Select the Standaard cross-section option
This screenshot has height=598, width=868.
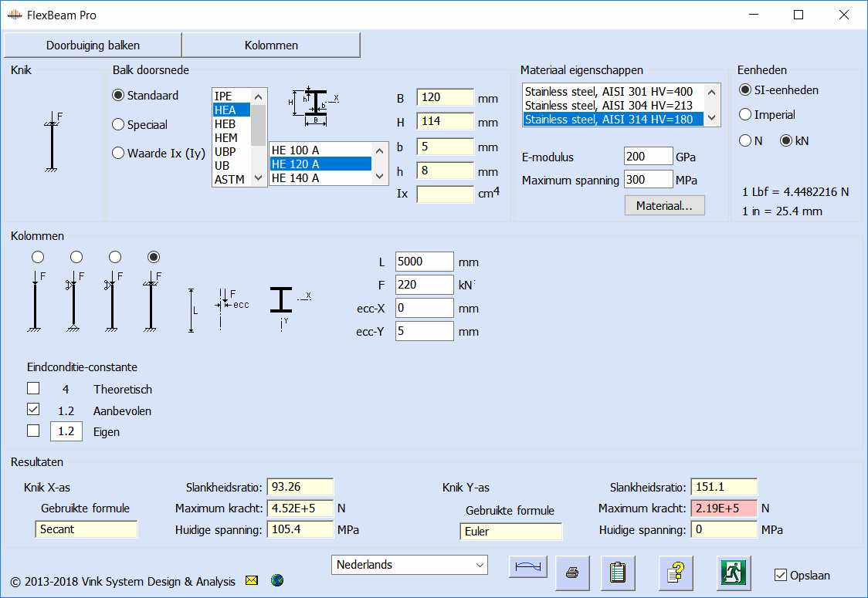click(145, 95)
